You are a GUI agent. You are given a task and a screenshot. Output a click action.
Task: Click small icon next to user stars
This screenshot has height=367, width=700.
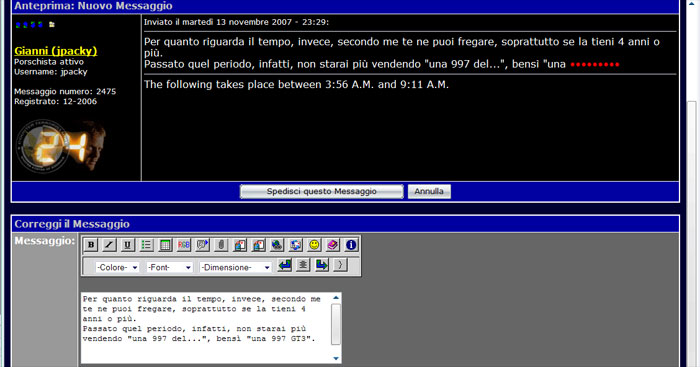click(52, 24)
